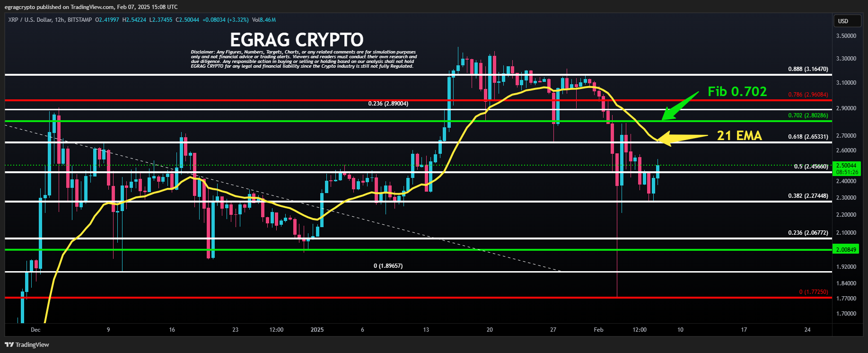Click the Vol 8.46M indicator legend
This screenshot has height=353, width=868.
[264, 20]
